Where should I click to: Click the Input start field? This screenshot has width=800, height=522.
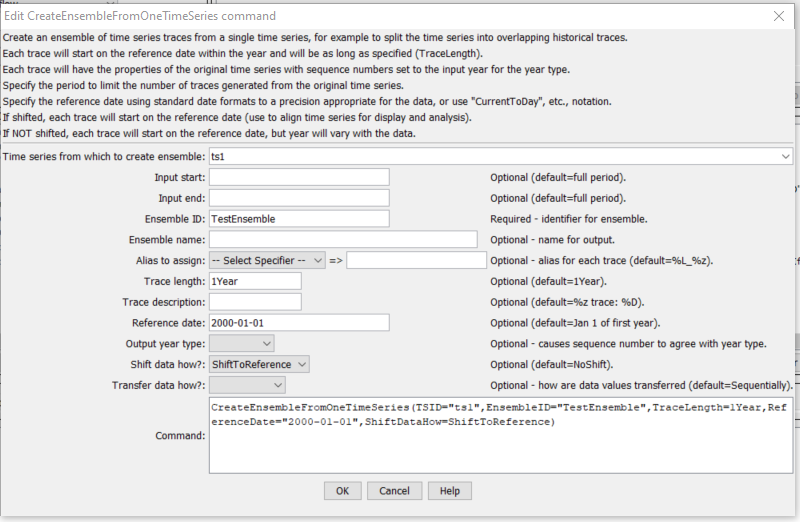(x=299, y=178)
